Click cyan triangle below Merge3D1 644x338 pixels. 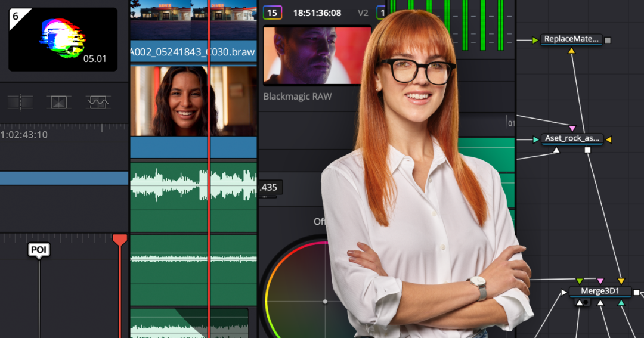621,303
